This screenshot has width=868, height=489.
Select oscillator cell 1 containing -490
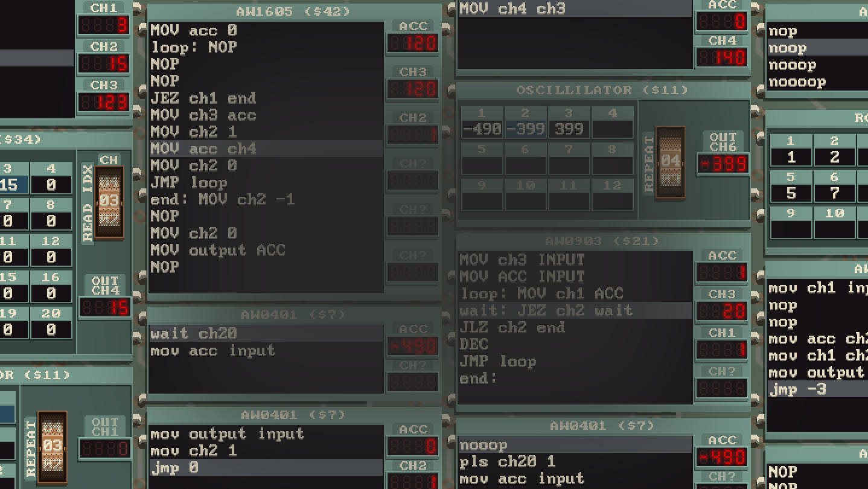[482, 129]
